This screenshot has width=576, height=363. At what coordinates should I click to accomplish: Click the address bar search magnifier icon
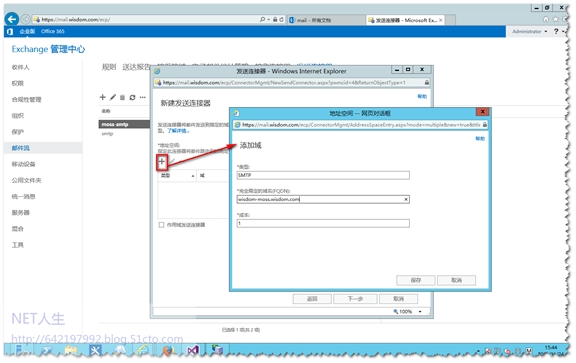click(x=262, y=19)
